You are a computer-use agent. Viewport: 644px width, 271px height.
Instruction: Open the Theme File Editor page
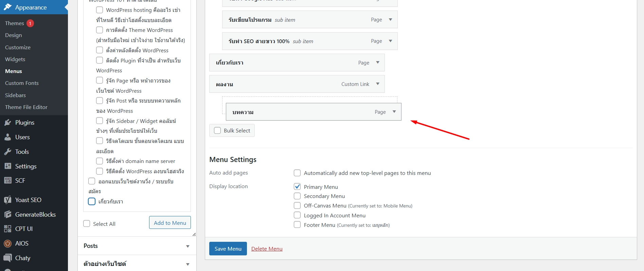coord(26,107)
